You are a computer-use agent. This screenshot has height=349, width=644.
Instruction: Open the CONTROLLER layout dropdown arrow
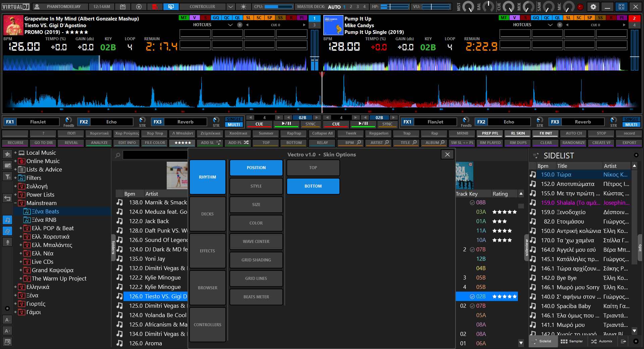pyautogui.click(x=230, y=7)
